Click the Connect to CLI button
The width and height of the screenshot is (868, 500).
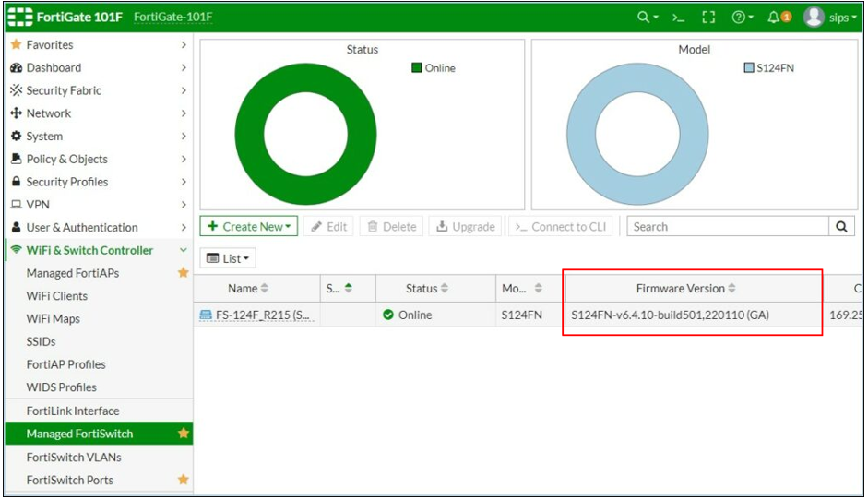pos(560,226)
